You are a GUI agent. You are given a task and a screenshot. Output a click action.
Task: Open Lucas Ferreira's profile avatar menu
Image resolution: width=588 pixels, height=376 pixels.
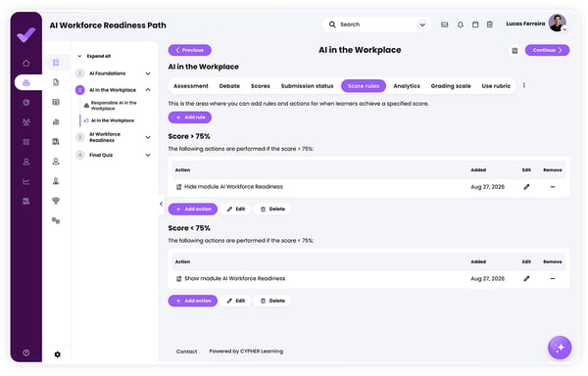point(558,23)
